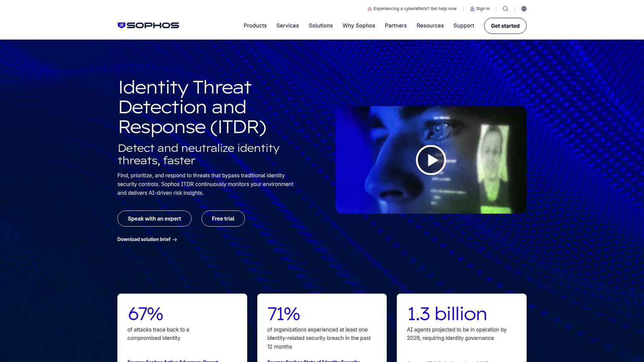Open the Partners menu
The height and width of the screenshot is (362, 644).
click(x=396, y=26)
